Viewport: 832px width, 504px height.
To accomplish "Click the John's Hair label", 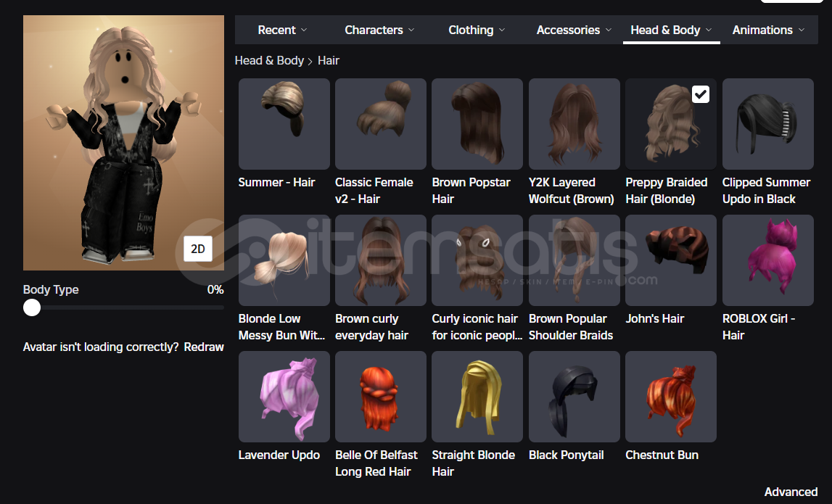I will tap(655, 319).
